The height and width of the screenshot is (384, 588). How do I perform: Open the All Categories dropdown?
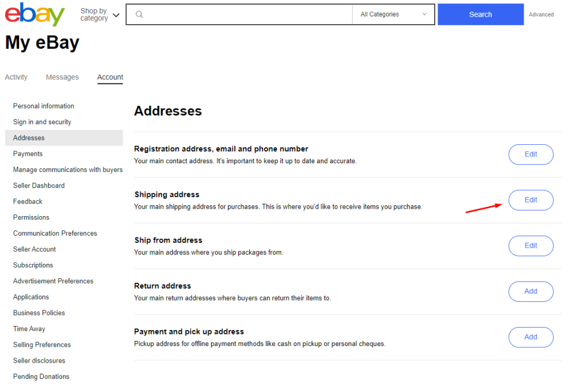393,14
